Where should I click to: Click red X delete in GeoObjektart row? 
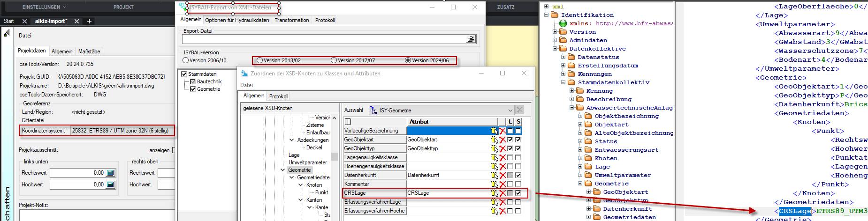[503, 140]
